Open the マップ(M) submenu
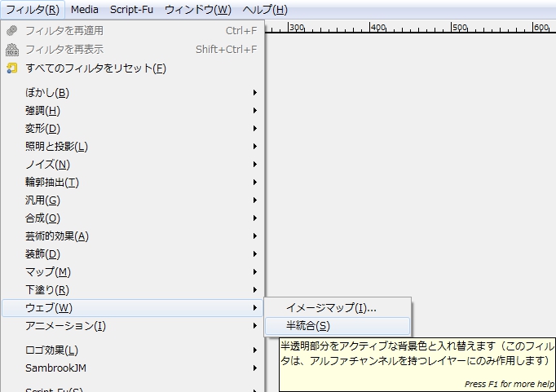556x392 pixels. 133,272
